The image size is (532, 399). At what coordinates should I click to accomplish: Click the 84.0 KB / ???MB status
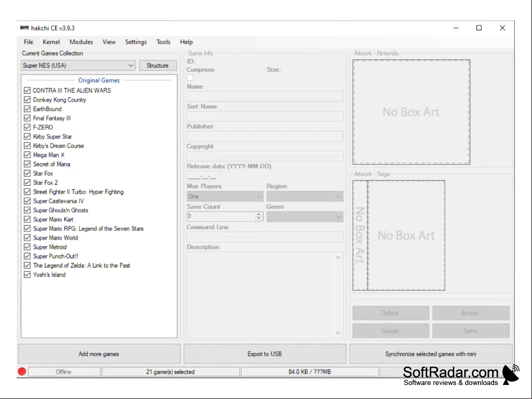[x=310, y=372]
